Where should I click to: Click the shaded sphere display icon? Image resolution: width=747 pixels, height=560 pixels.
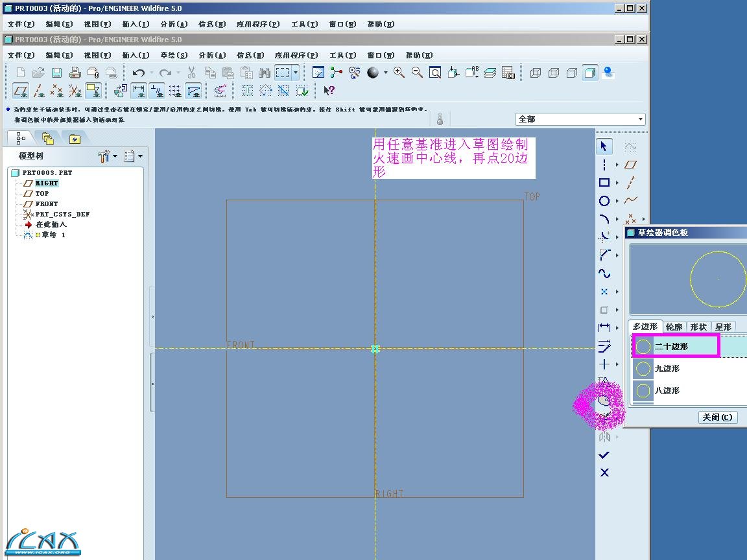click(373, 73)
